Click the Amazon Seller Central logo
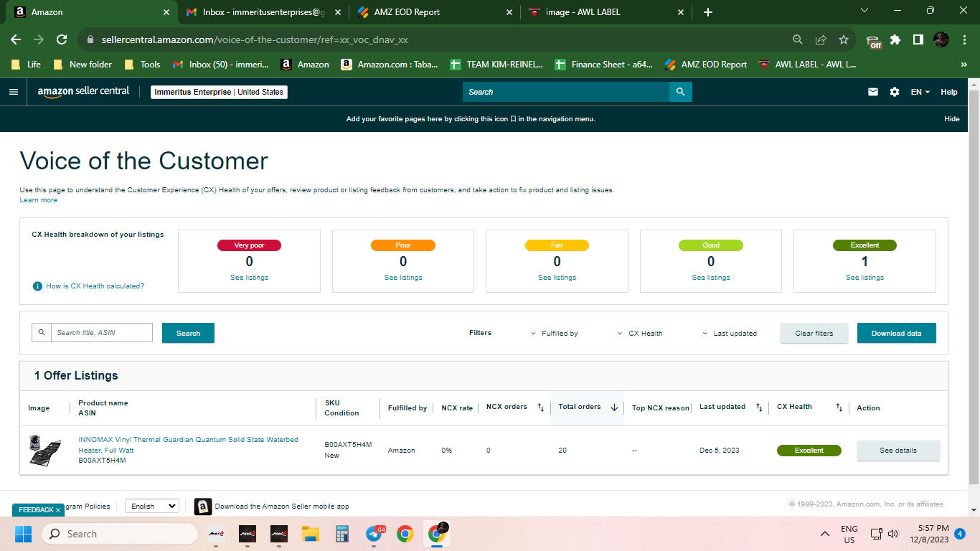Screen dimensions: 980x551 tap(84, 92)
